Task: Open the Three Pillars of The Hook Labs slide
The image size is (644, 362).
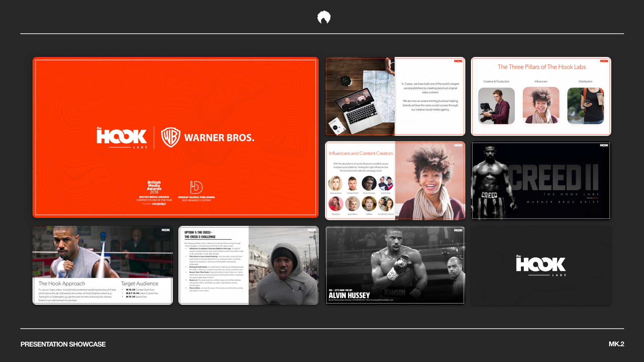Action: pos(541,67)
